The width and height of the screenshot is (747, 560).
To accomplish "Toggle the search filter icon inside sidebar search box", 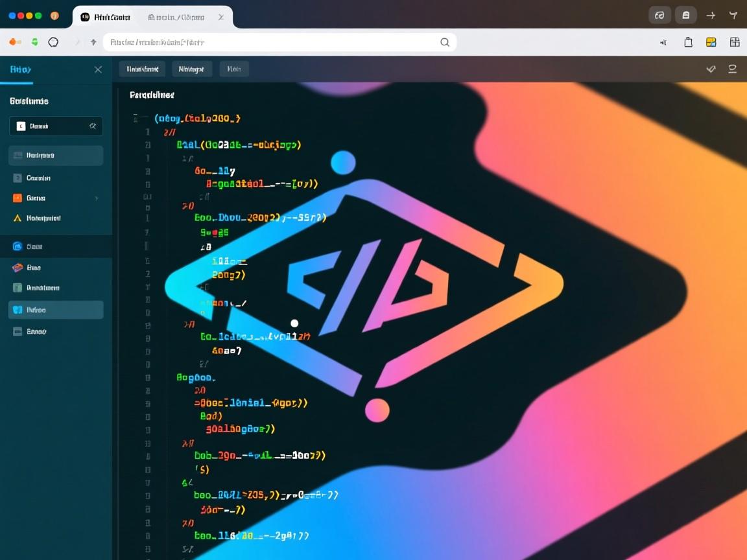I will coord(93,126).
